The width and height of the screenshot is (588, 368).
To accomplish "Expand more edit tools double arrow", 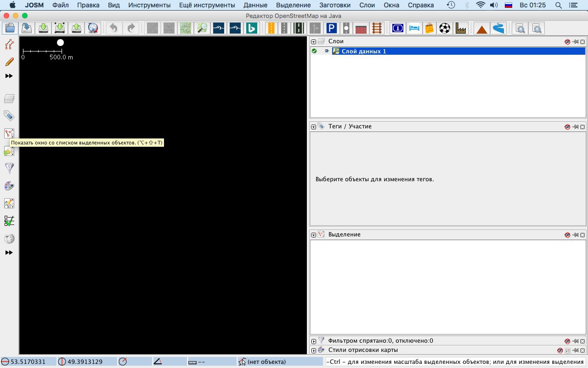I will coord(9,76).
